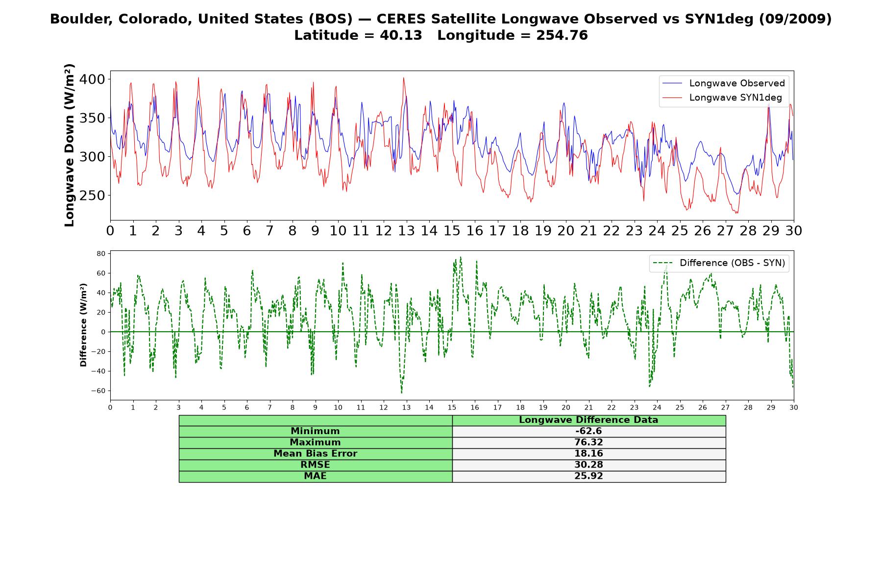
Task: Select the RMSE value 30.28 cell
Action: [x=589, y=465]
